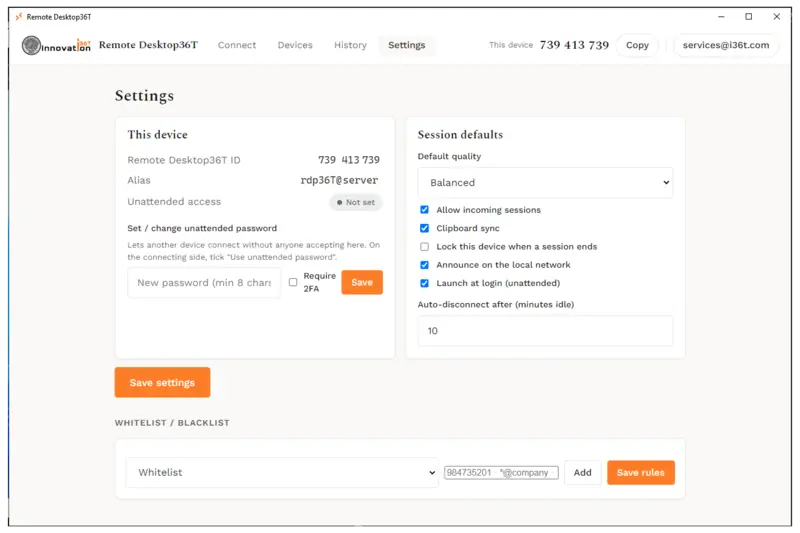
Task: Uncheck Allow incoming sessions
Action: (424, 210)
